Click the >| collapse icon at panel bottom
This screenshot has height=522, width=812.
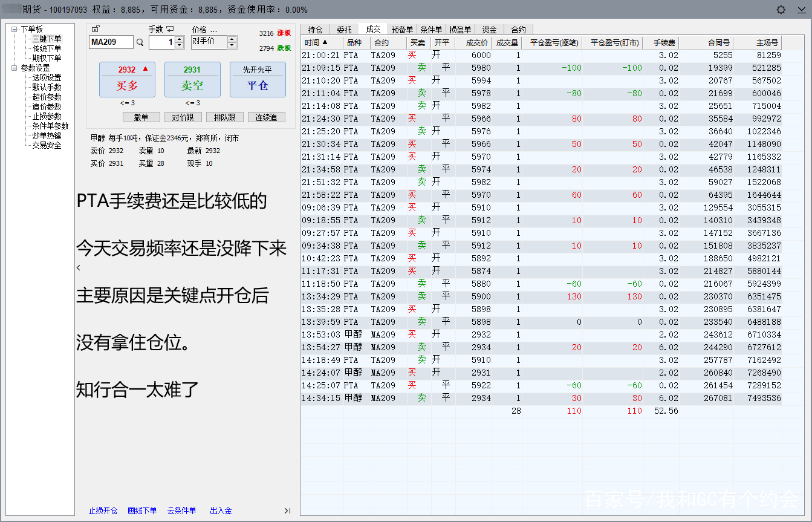point(287,511)
